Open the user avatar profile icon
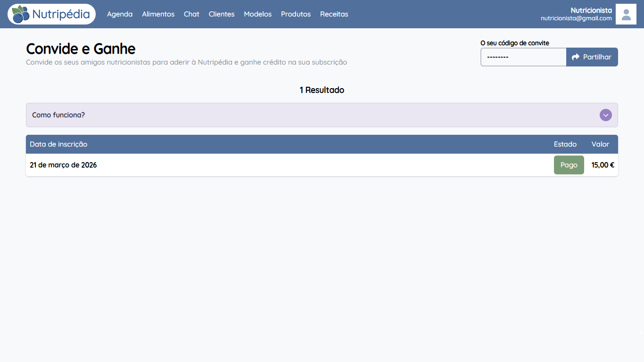The width and height of the screenshot is (644, 362). tap(626, 14)
